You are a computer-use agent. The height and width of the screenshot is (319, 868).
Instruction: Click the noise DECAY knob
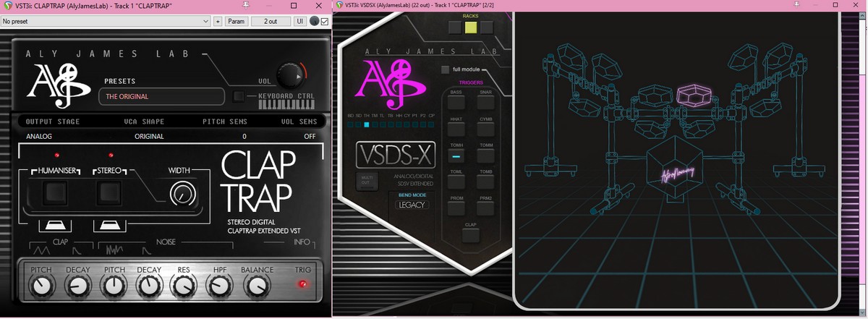(148, 287)
